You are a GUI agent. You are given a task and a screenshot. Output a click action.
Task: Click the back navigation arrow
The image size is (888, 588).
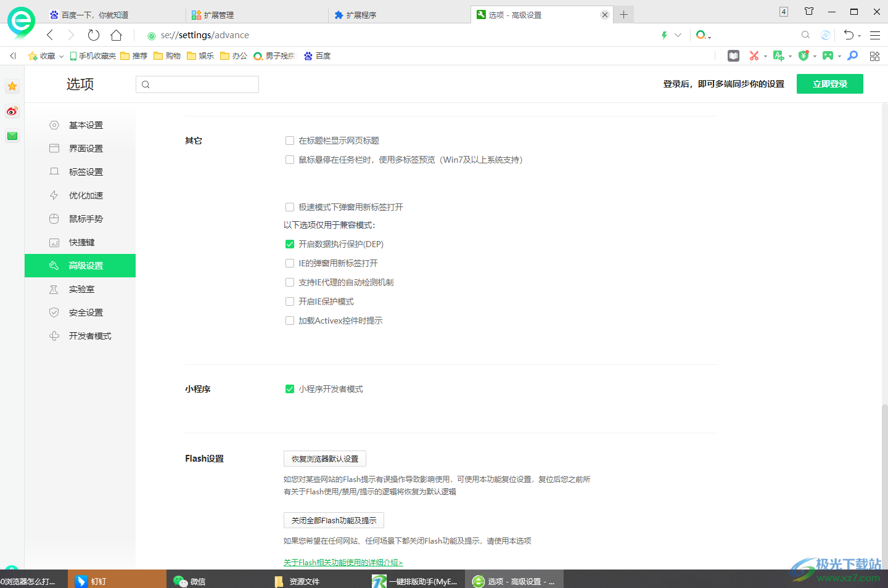click(50, 35)
